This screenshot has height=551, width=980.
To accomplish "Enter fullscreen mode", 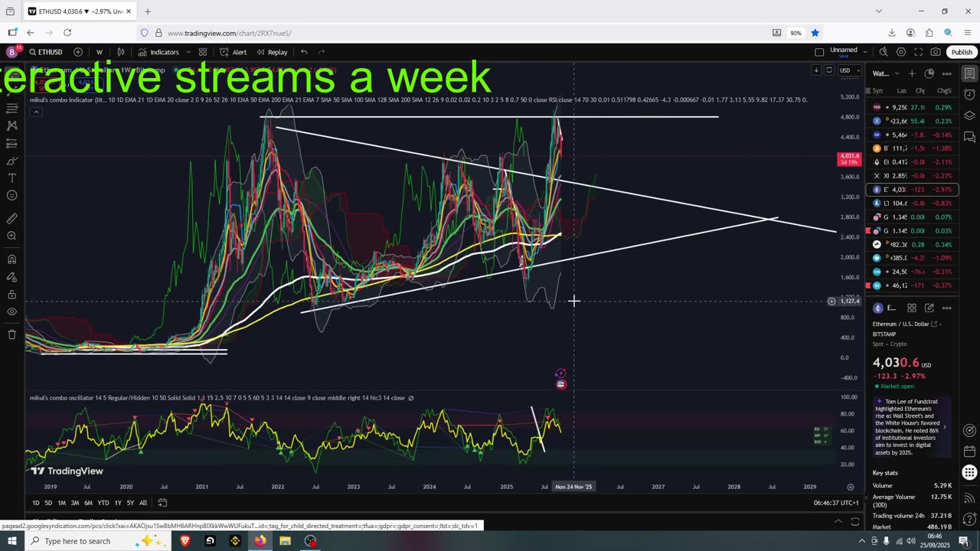I will pos(918,52).
